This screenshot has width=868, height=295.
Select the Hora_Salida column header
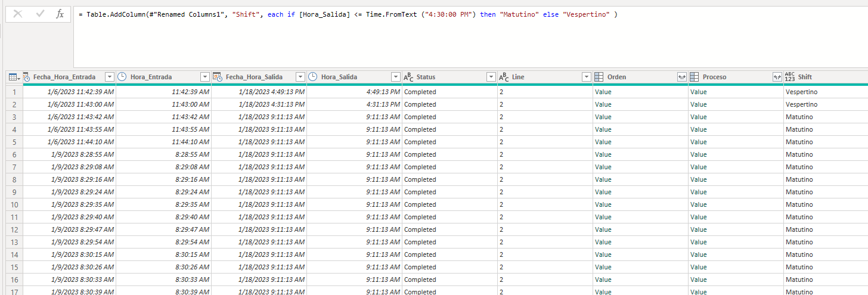coord(339,77)
